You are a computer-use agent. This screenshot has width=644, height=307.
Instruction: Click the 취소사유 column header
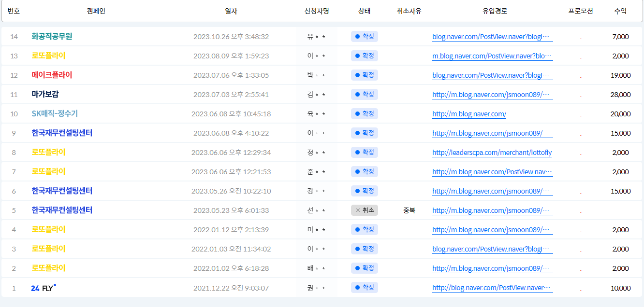pyautogui.click(x=409, y=11)
